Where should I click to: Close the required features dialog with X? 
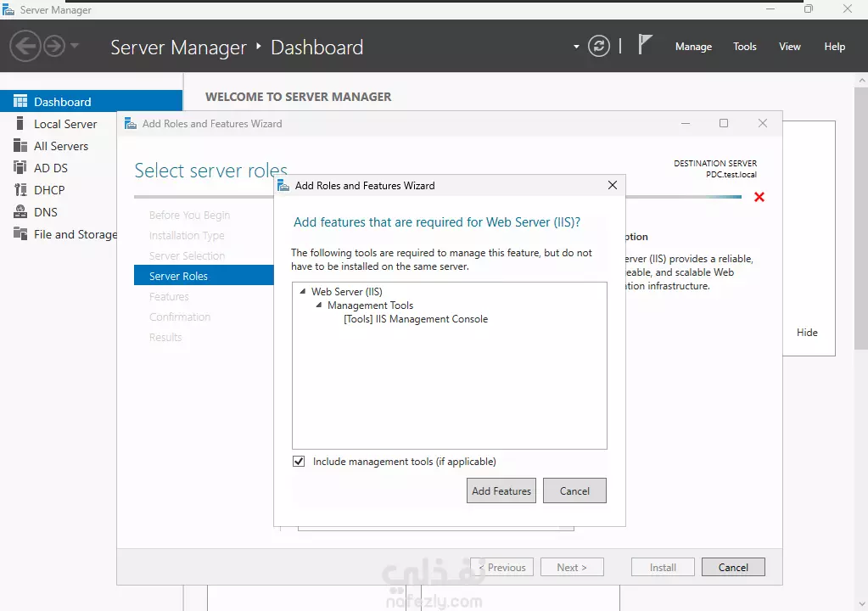click(x=613, y=185)
